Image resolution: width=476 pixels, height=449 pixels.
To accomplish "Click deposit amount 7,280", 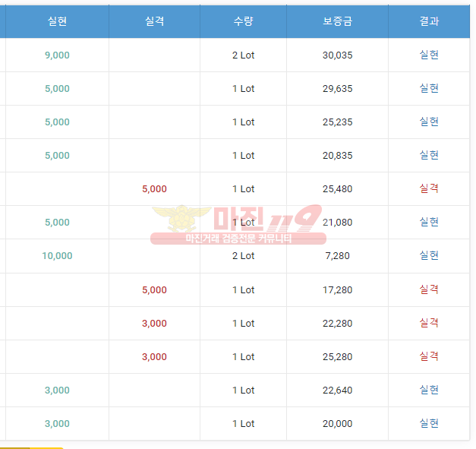I will (337, 256).
